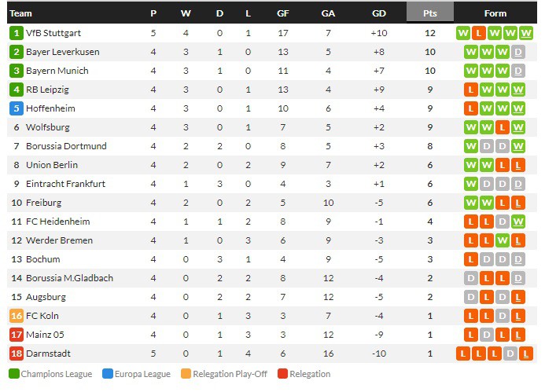
Task: Sort table by Pts column header
Action: 430,13
